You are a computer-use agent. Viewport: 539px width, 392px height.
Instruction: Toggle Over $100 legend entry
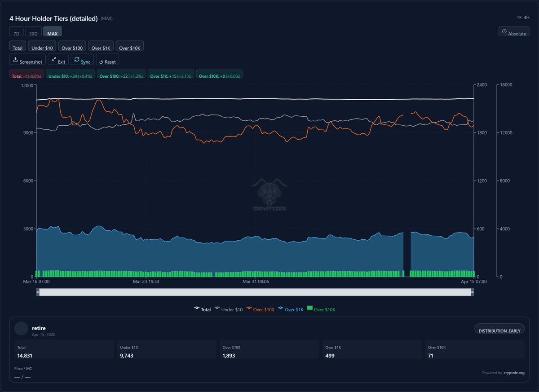[x=261, y=309]
